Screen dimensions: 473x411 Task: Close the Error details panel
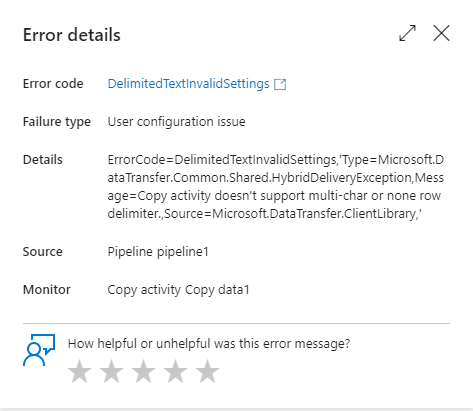(x=441, y=33)
